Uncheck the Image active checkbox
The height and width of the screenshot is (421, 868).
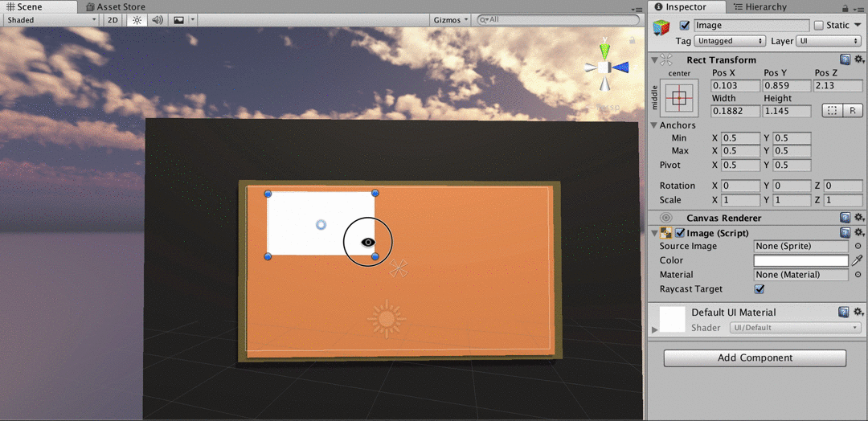coord(685,26)
